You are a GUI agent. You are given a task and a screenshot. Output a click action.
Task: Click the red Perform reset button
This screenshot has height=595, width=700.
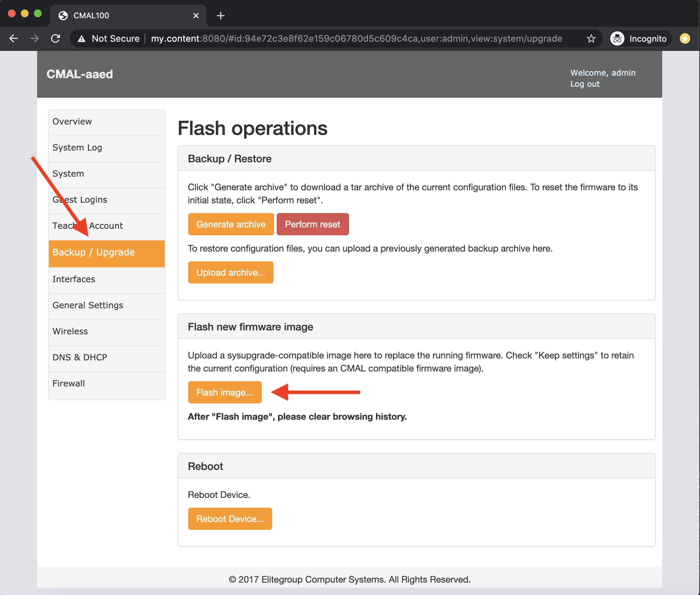pos(313,224)
